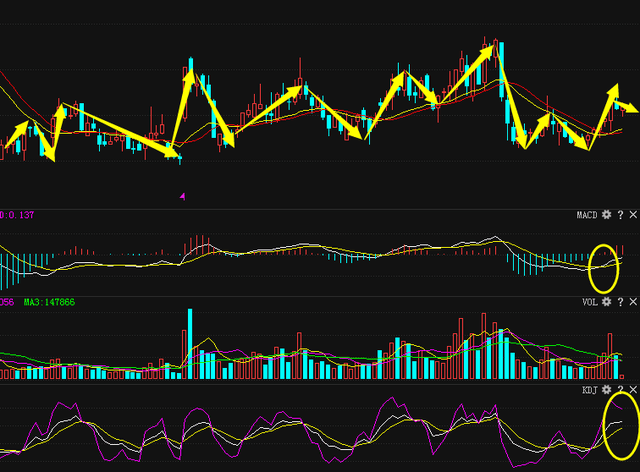Viewport: 640px width, 472px height.
Task: Show help for the VOL panel
Action: pos(620,301)
